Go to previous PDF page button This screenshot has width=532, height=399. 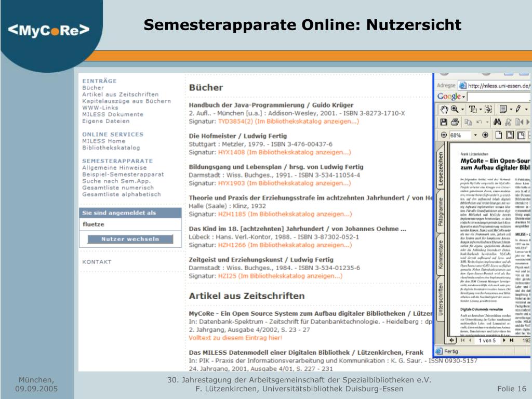pyautogui.click(x=470, y=340)
